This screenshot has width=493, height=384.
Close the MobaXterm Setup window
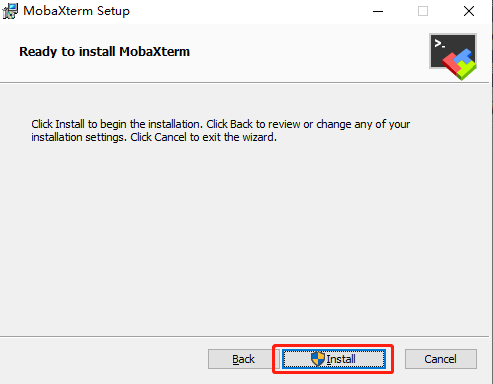469,11
